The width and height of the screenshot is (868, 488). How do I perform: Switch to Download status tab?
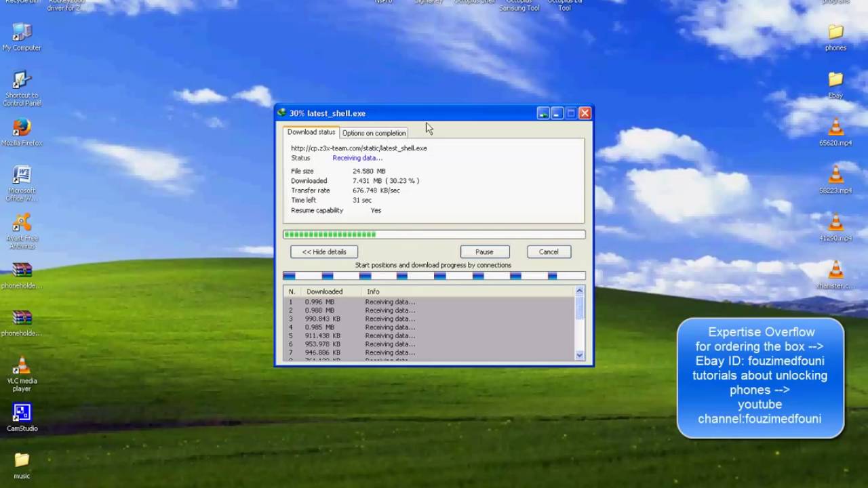pos(311,132)
